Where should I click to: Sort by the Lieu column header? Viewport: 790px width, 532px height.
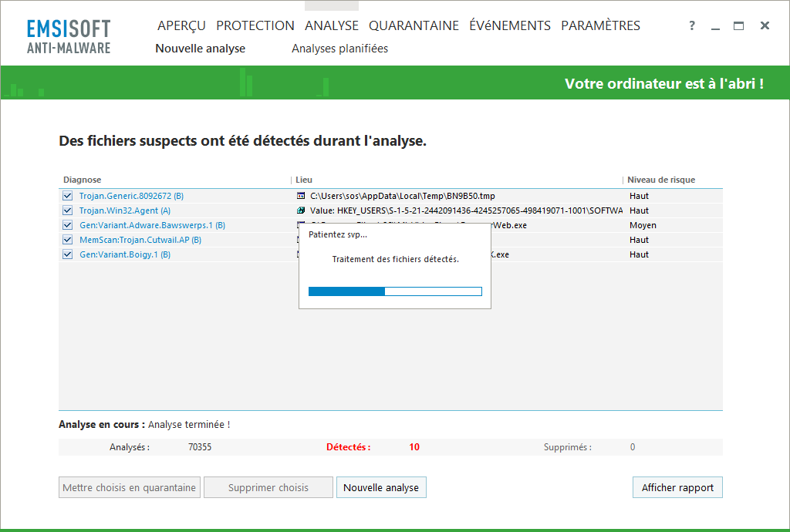(x=304, y=180)
